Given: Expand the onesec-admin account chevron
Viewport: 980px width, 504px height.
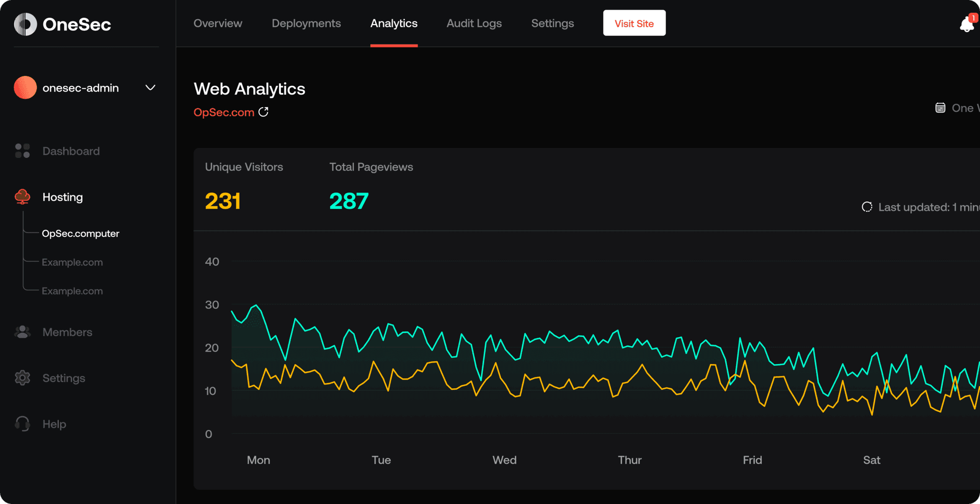Looking at the screenshot, I should point(150,88).
